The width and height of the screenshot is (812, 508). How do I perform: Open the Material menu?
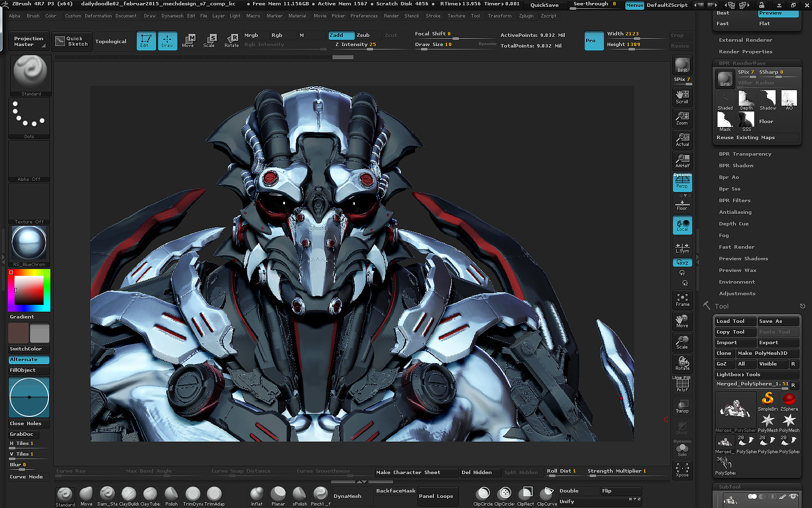297,16
